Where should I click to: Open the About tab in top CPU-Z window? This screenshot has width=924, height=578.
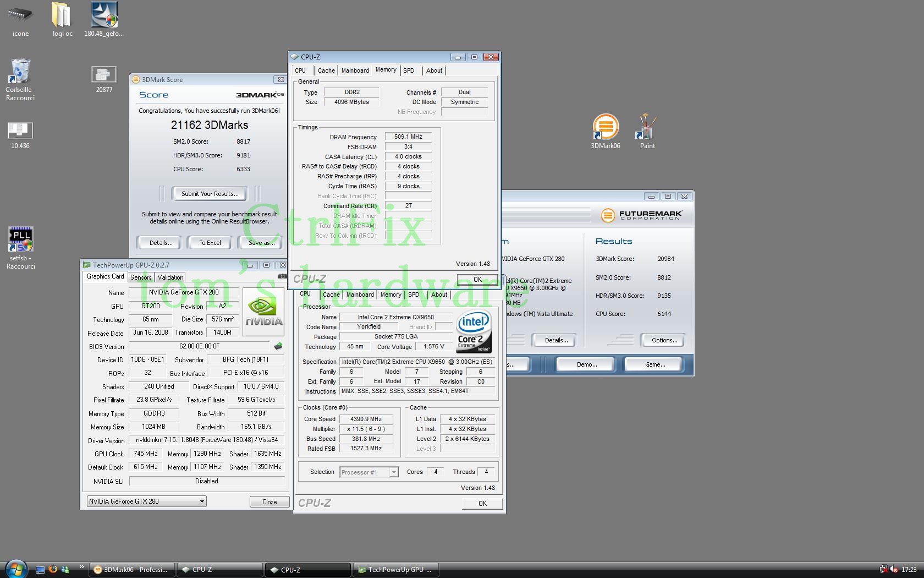click(x=434, y=70)
